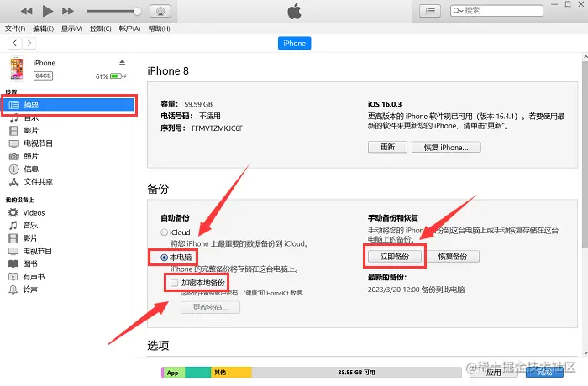Open the 编辑(E) menu
The image size is (588, 386).
(x=43, y=29)
